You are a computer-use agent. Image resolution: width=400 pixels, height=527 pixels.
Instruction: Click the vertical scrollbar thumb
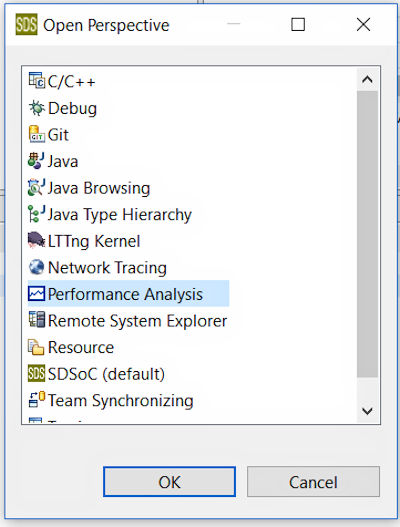click(367, 234)
